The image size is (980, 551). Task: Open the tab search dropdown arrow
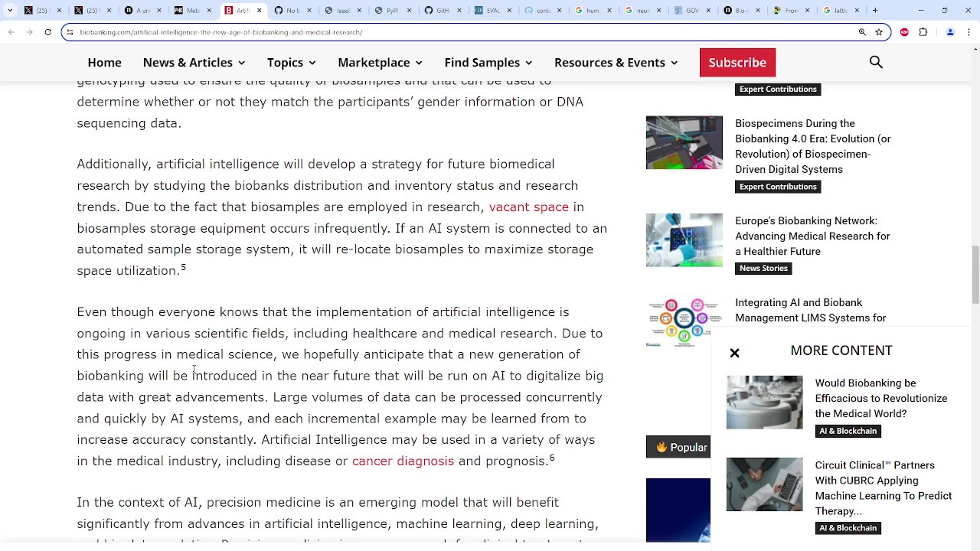tap(9, 11)
